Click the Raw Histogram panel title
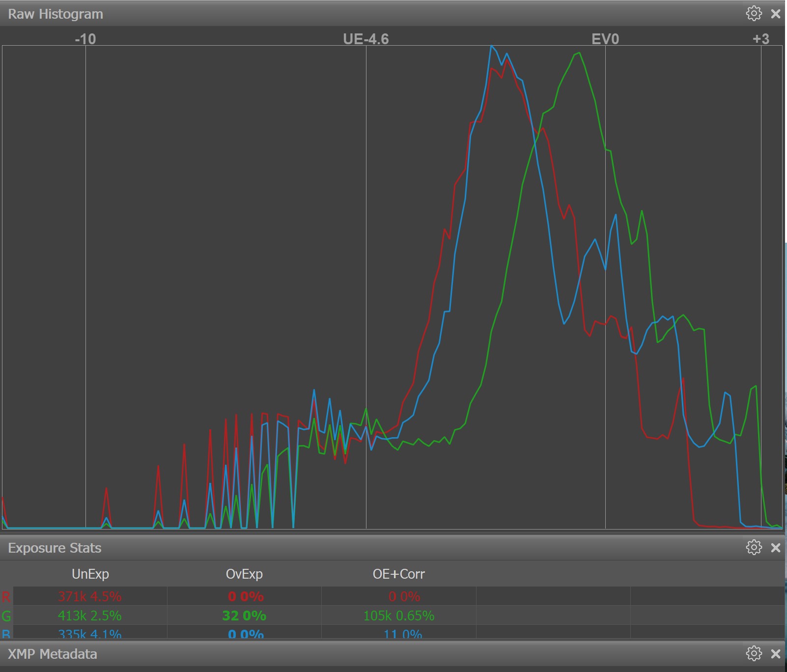The image size is (787, 672). [56, 14]
